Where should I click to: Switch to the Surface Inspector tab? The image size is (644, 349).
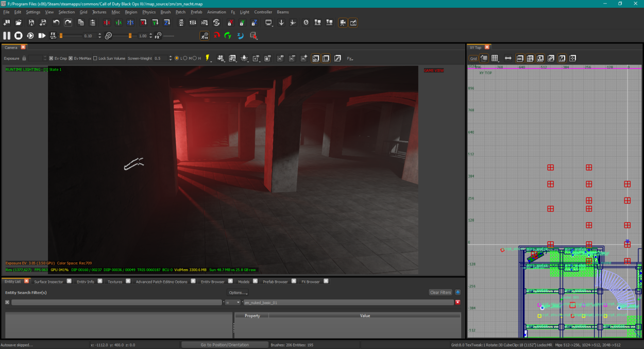(x=48, y=282)
